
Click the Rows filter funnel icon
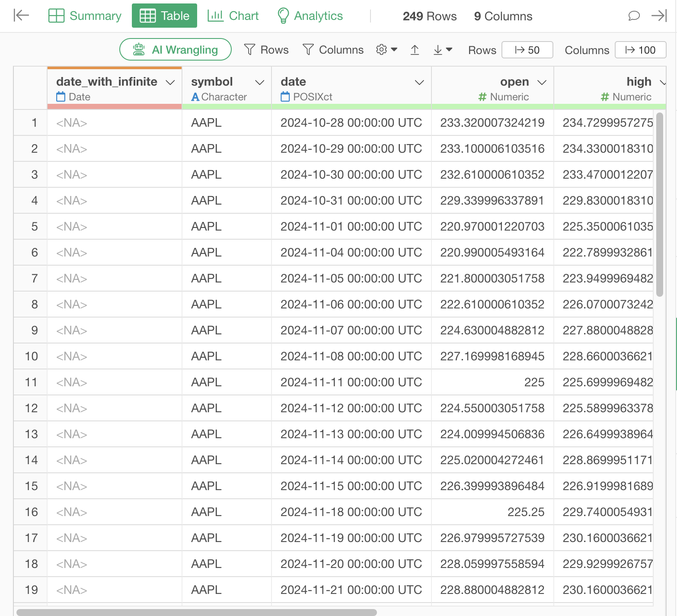click(x=250, y=50)
